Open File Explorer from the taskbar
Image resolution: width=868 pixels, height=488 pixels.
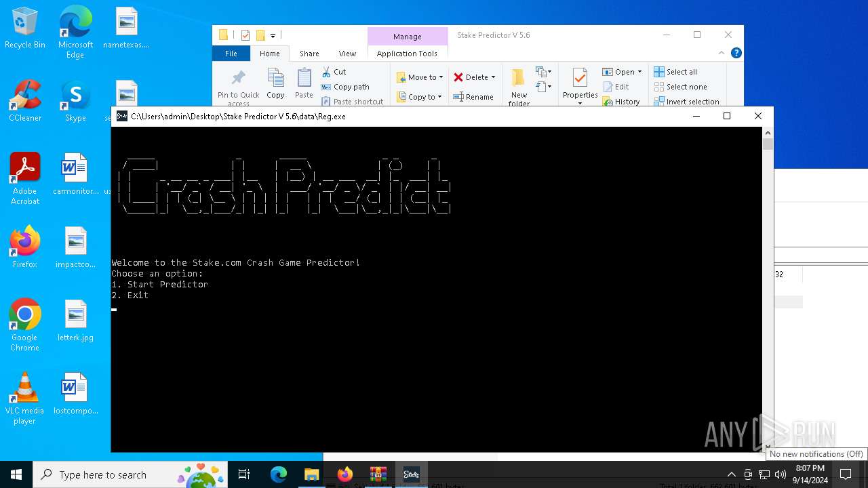pyautogui.click(x=311, y=474)
